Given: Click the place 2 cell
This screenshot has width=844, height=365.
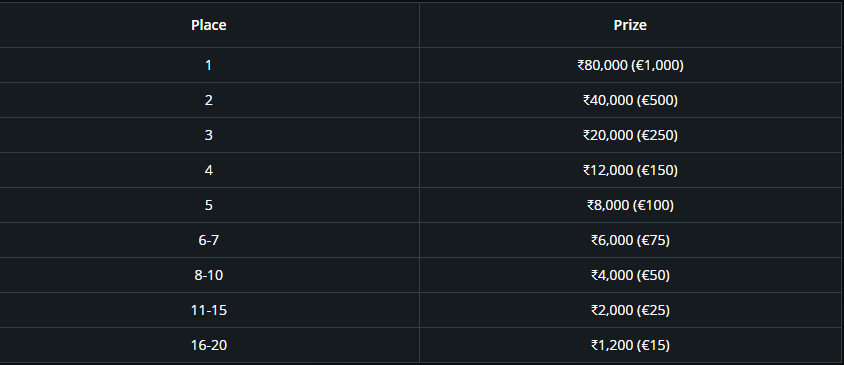Looking at the screenshot, I should (x=209, y=100).
